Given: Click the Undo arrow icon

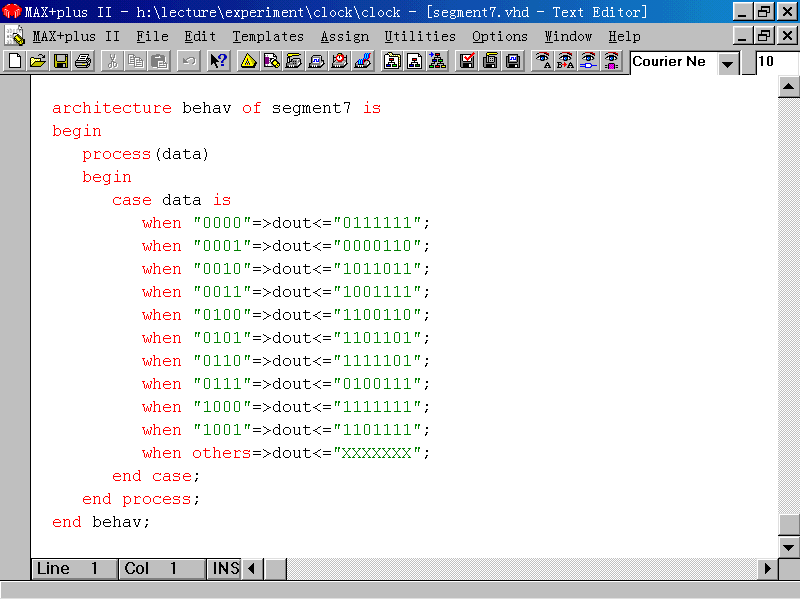Looking at the screenshot, I should pos(188,61).
